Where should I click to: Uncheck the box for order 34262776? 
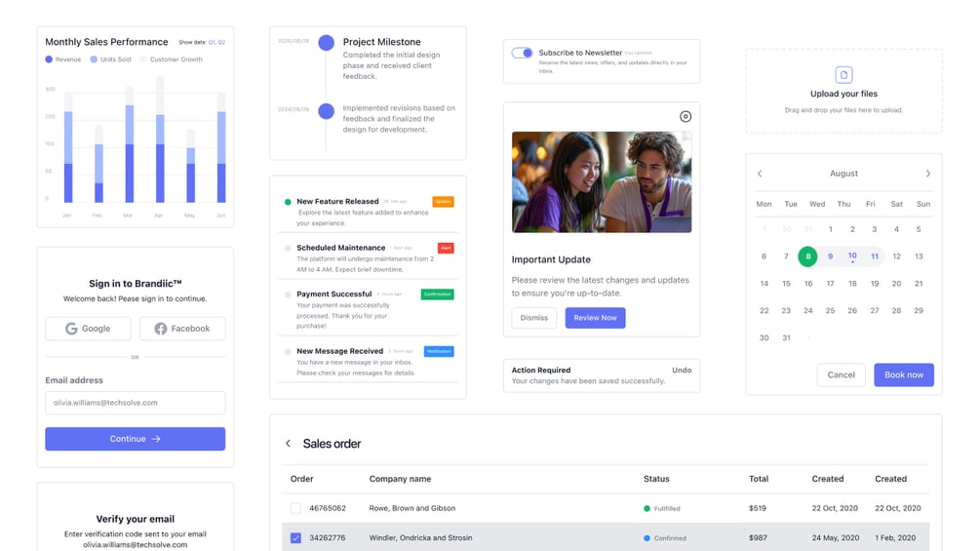pyautogui.click(x=295, y=538)
